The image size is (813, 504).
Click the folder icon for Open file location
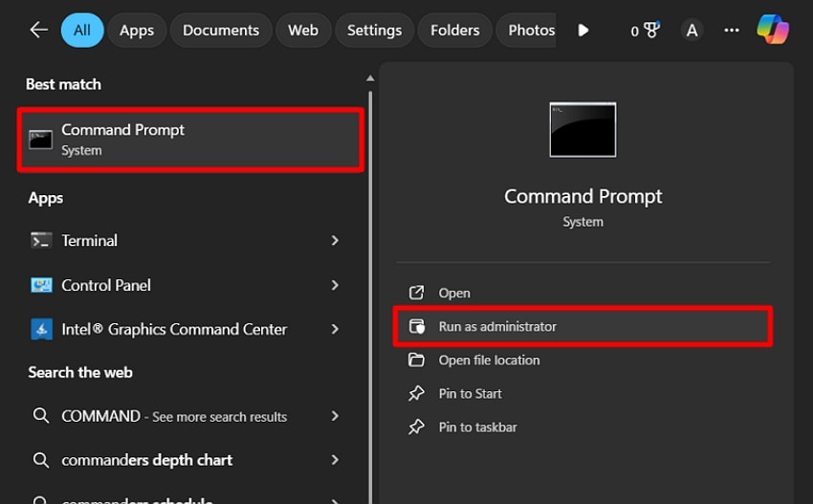416,360
